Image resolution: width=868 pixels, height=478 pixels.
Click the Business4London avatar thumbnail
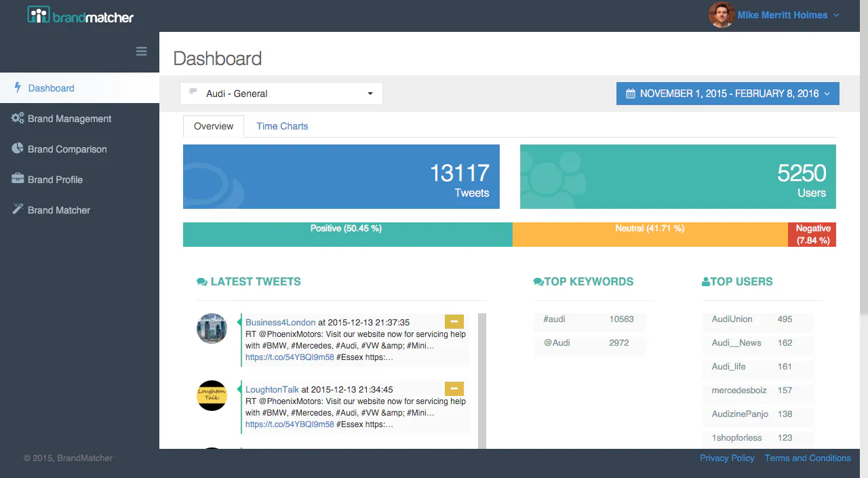tap(212, 328)
